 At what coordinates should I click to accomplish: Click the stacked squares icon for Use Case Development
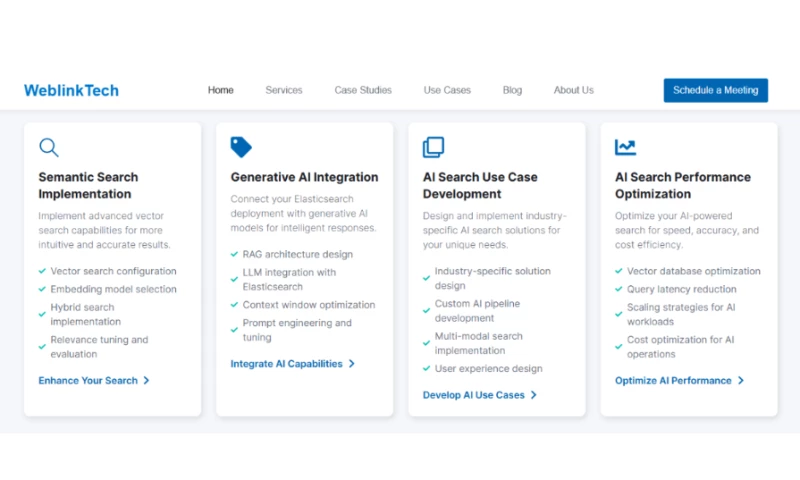(x=433, y=147)
